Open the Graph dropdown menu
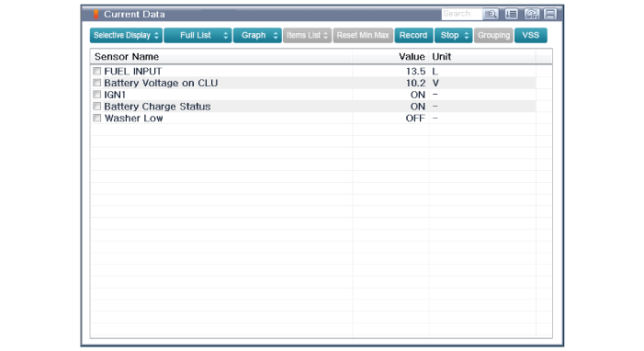Screen dimensions: 644x351 [x=257, y=35]
